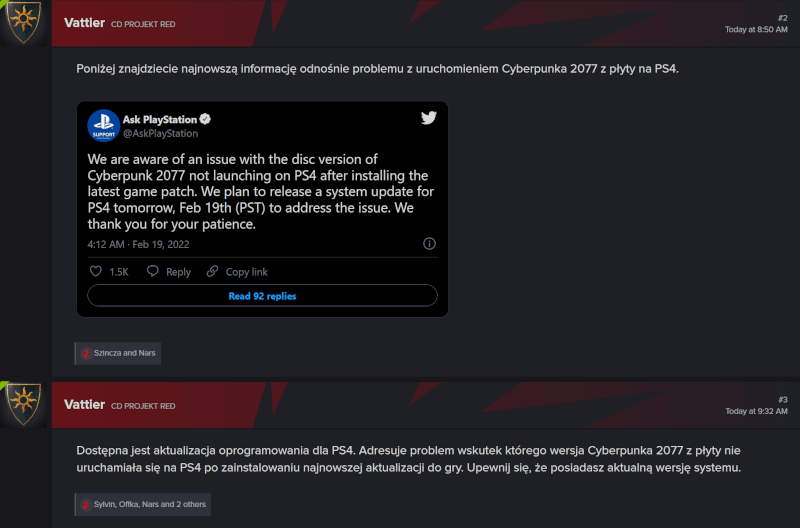Click the Twitter bird logo in the tweet
The height and width of the screenshot is (528, 800).
(428, 118)
